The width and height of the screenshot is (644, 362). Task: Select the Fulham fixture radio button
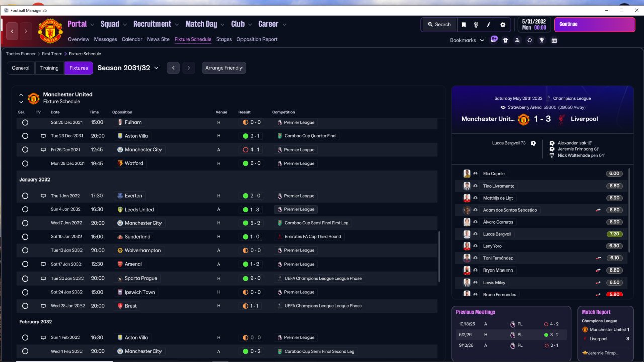tap(25, 122)
